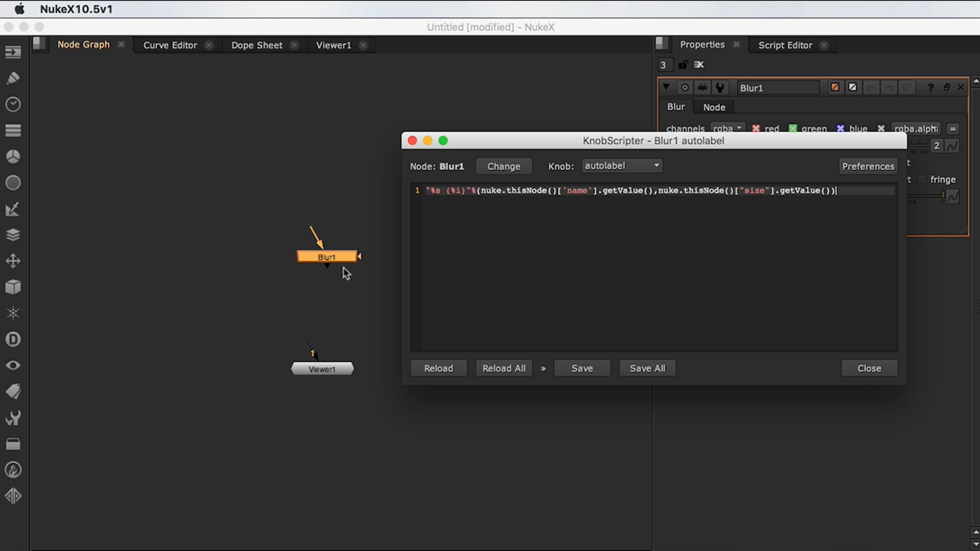The image size is (980, 551).
Task: Open the Other nodes box icon
Action: coord(13,444)
